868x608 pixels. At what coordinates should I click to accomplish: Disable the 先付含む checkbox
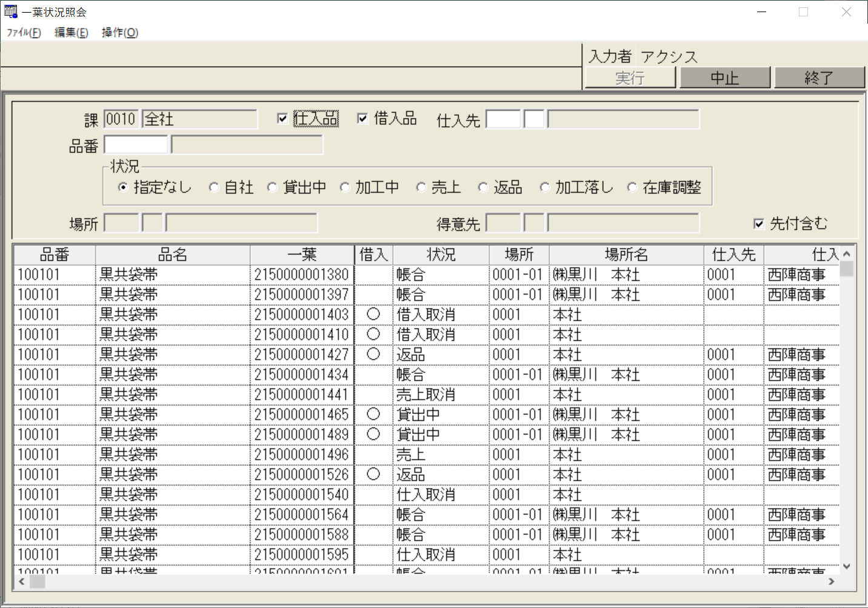pyautogui.click(x=758, y=224)
